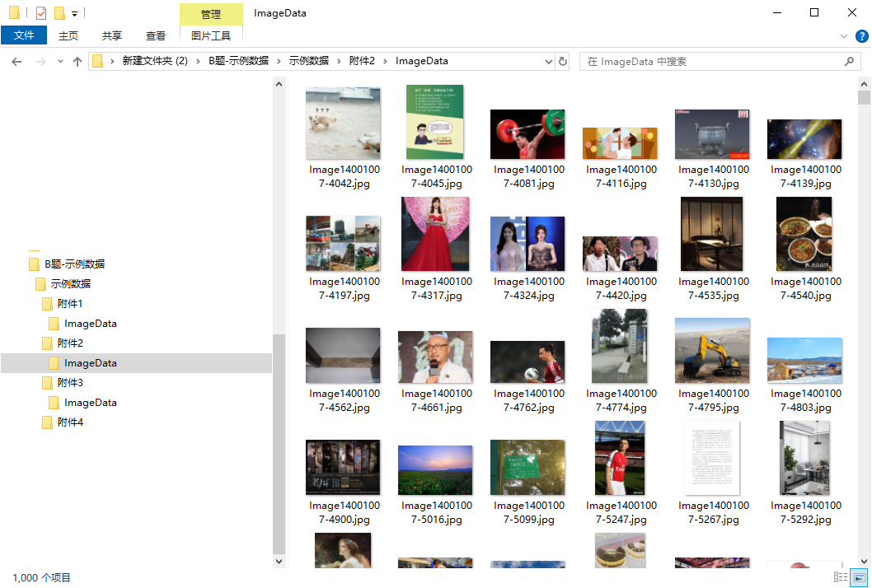Image resolution: width=872 pixels, height=588 pixels.
Task: Go up one folder level
Action: (77, 62)
